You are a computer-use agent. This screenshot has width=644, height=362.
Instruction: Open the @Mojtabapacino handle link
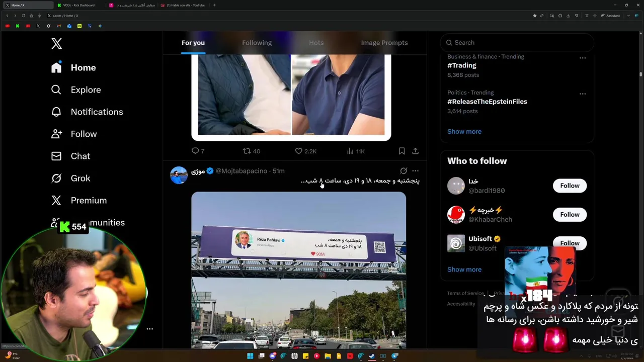click(x=242, y=171)
